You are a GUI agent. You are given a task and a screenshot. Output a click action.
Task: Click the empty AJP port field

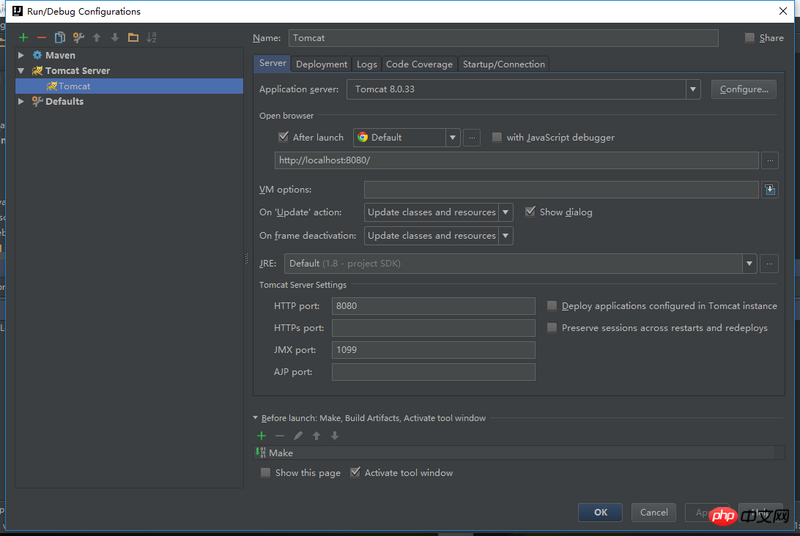[434, 372]
